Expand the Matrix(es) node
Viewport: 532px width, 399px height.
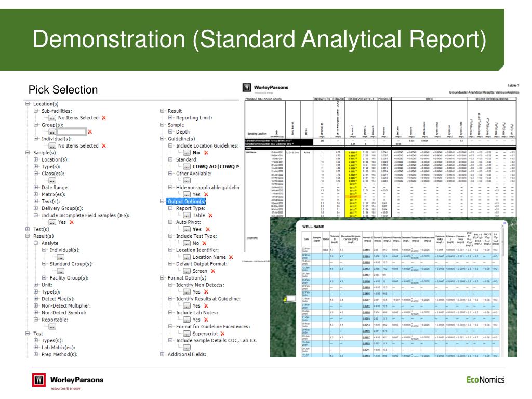point(36,194)
